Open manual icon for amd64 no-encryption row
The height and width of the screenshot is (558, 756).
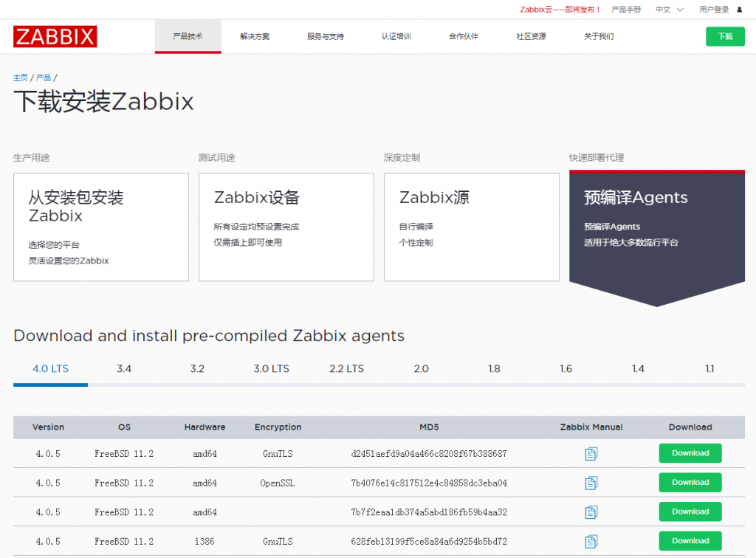tap(591, 512)
